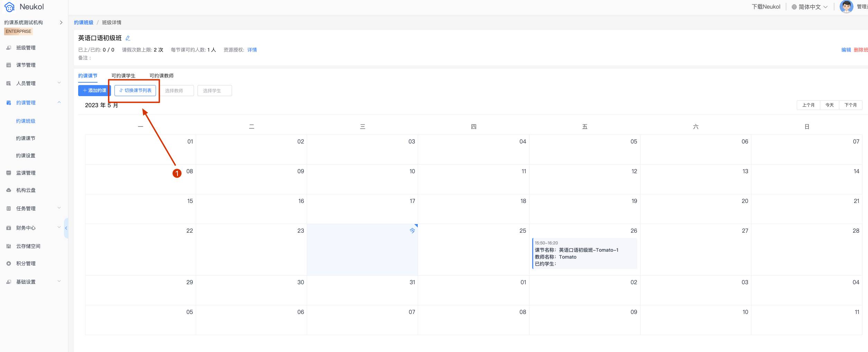Switch to the 可约课教师 tab
Image resolution: width=868 pixels, height=352 pixels.
coord(161,76)
